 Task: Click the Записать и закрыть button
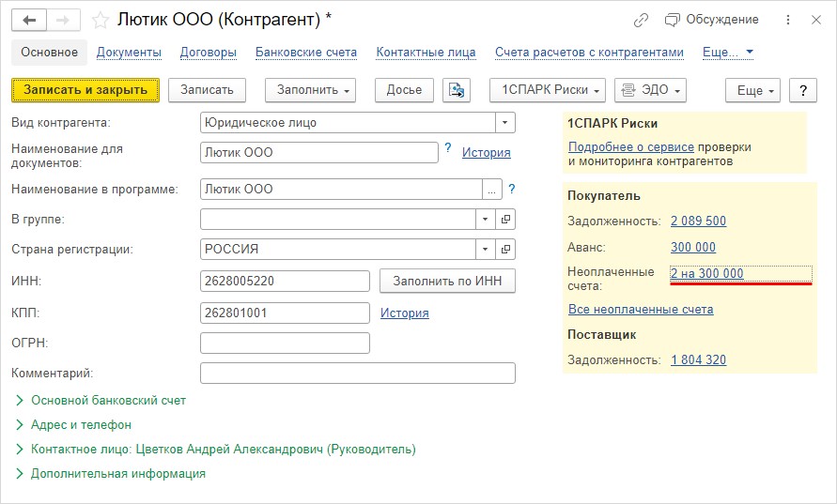pyautogui.click(x=85, y=90)
